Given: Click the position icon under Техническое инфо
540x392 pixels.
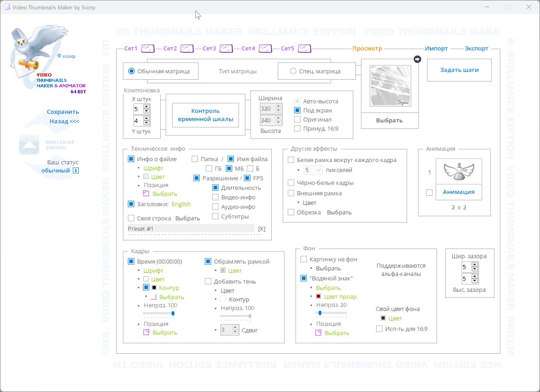Looking at the screenshot, I should point(146,194).
